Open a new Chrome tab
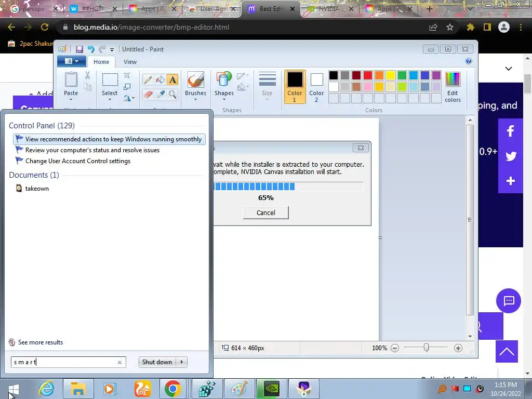Viewport: 532px width, 399px height. [429, 9]
